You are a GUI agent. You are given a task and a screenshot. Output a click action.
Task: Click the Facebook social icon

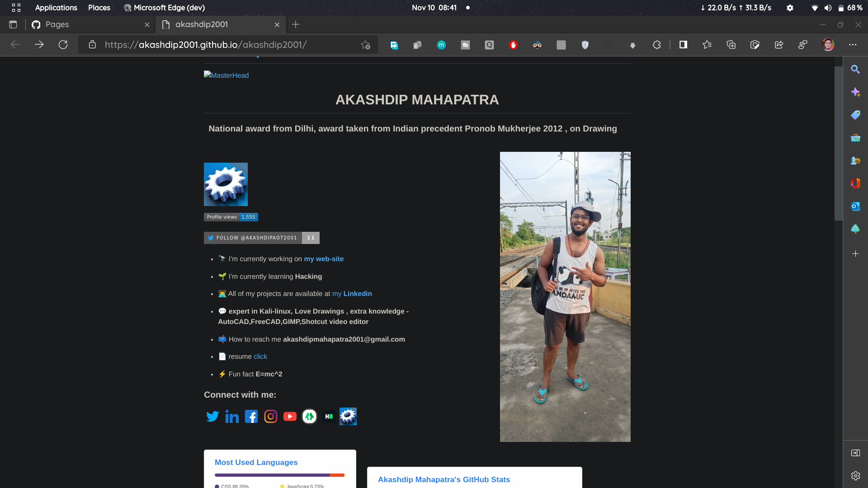pos(251,416)
